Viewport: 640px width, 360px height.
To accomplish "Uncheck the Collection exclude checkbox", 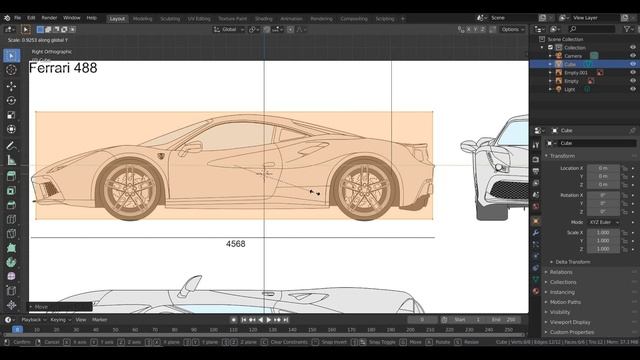I will [x=550, y=47].
